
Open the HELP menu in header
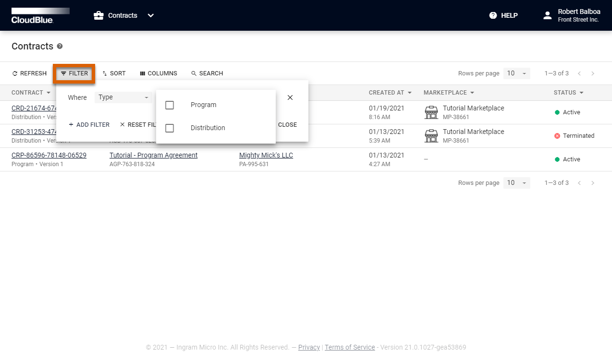coord(503,15)
